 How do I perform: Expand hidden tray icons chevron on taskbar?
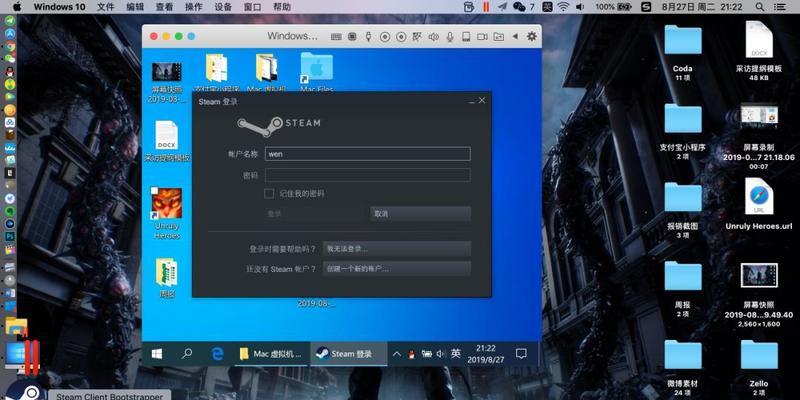tap(396, 354)
